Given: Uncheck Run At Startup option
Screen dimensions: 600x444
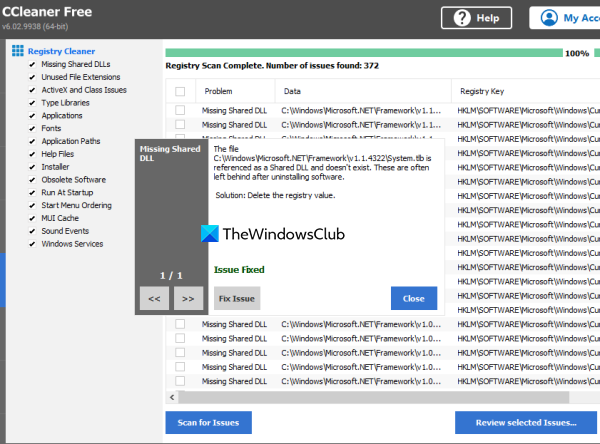Looking at the screenshot, I should pyautogui.click(x=32, y=193).
